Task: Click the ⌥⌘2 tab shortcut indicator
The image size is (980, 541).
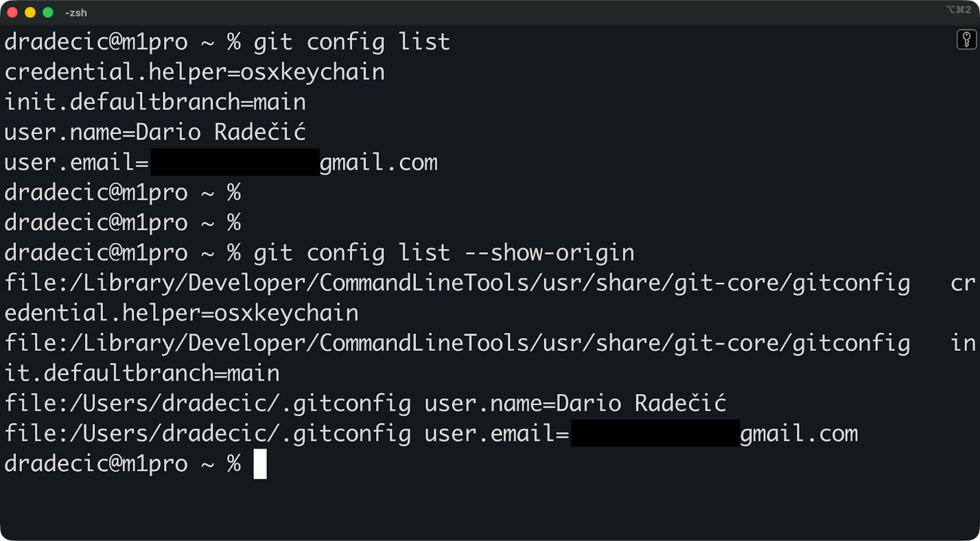Action: (x=957, y=10)
